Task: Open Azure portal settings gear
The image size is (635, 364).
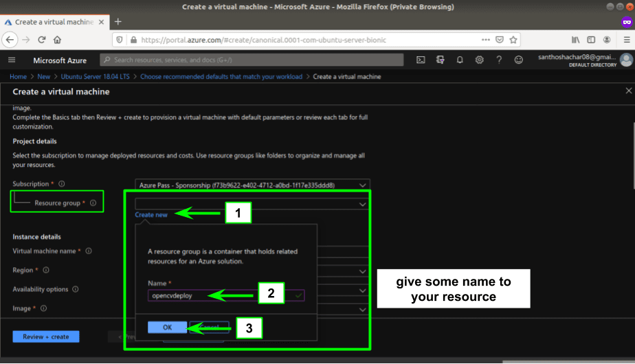Action: (x=480, y=60)
